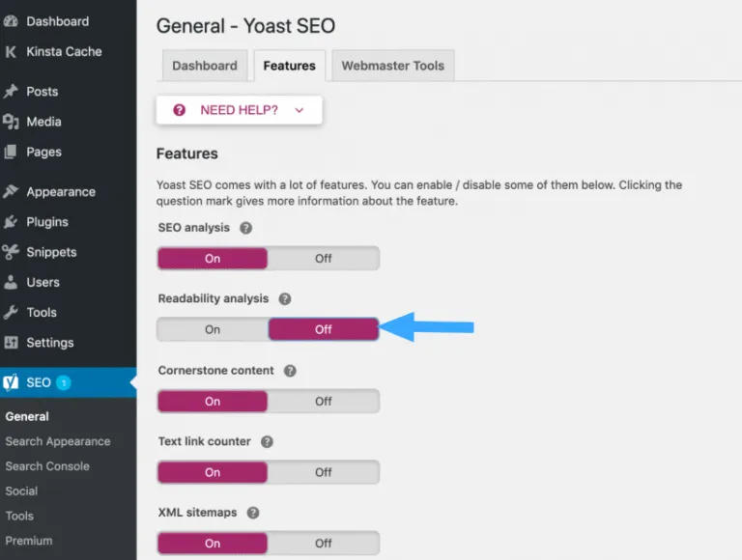This screenshot has height=560, width=742.
Task: Switch to the Dashboard tab
Action: click(x=204, y=66)
